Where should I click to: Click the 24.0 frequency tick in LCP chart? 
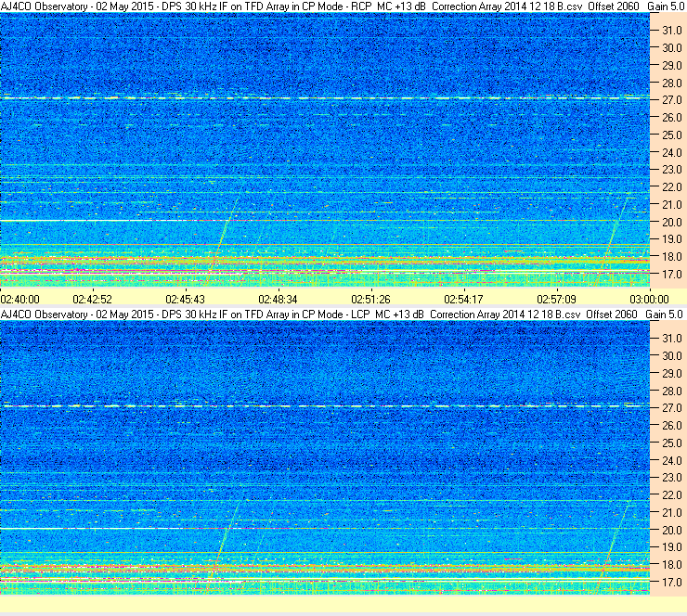coord(671,460)
